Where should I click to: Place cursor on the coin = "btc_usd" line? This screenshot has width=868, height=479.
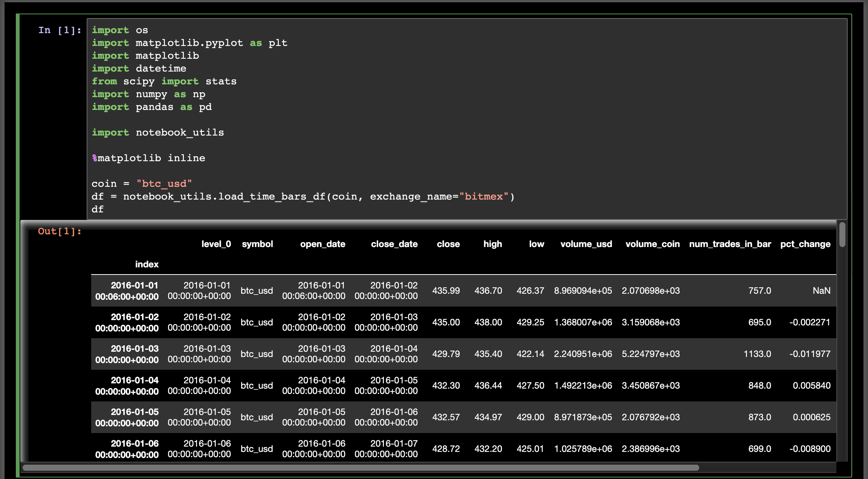point(142,184)
